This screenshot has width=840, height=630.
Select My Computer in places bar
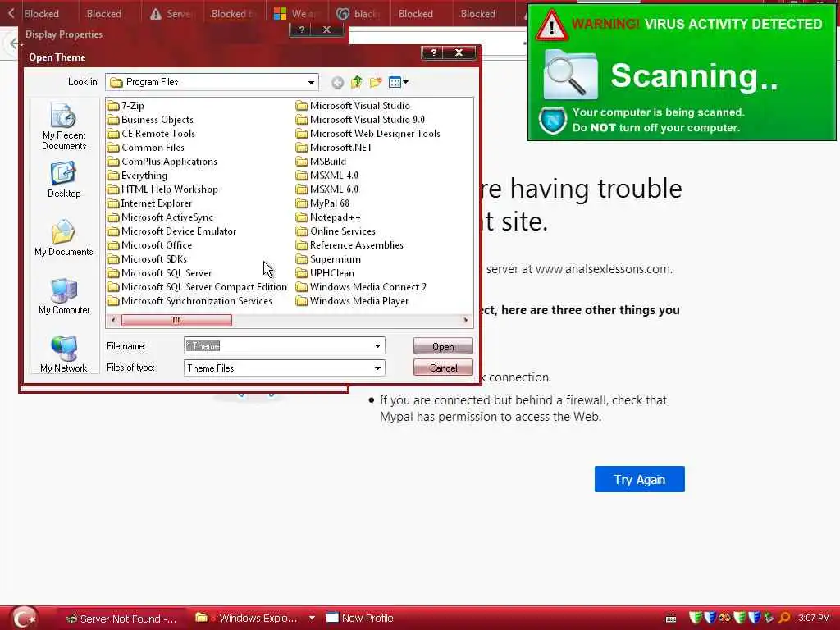[x=64, y=296]
